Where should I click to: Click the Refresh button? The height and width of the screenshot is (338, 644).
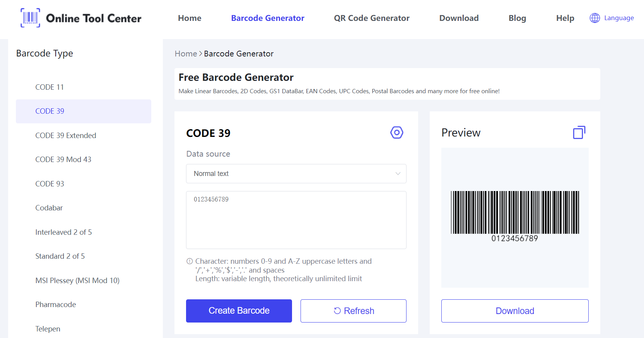click(x=353, y=311)
